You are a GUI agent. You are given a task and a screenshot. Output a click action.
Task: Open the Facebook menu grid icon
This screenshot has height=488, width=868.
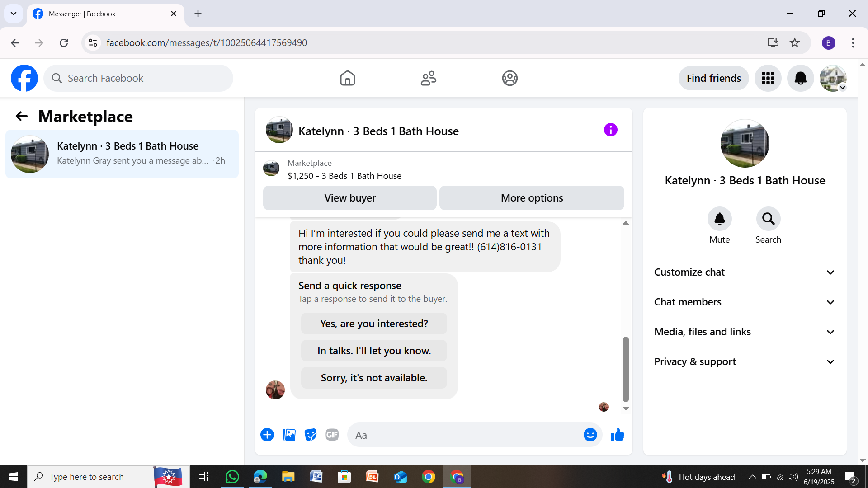(768, 78)
